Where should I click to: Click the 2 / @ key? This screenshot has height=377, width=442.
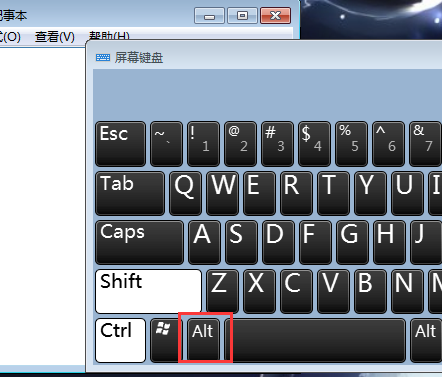tap(240, 144)
